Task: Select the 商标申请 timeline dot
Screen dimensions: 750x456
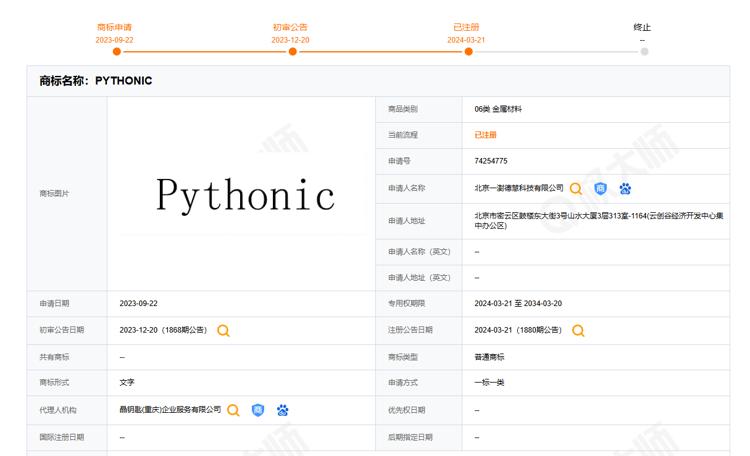Action: tap(117, 52)
